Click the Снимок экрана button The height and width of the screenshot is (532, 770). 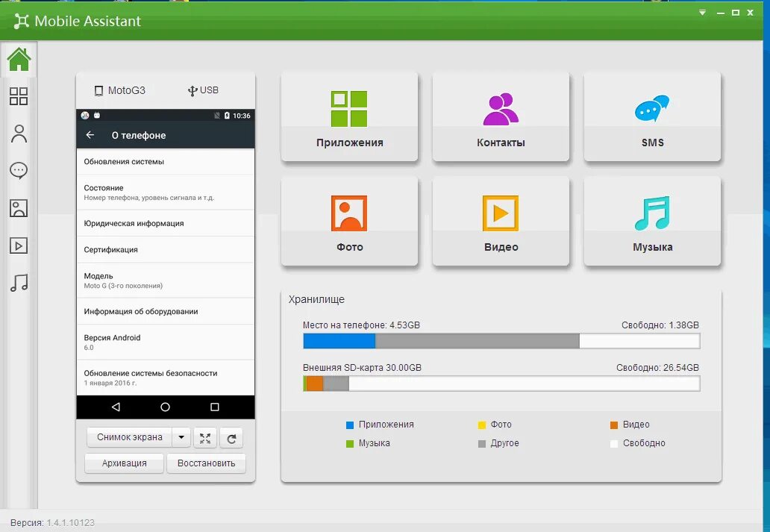click(130, 437)
